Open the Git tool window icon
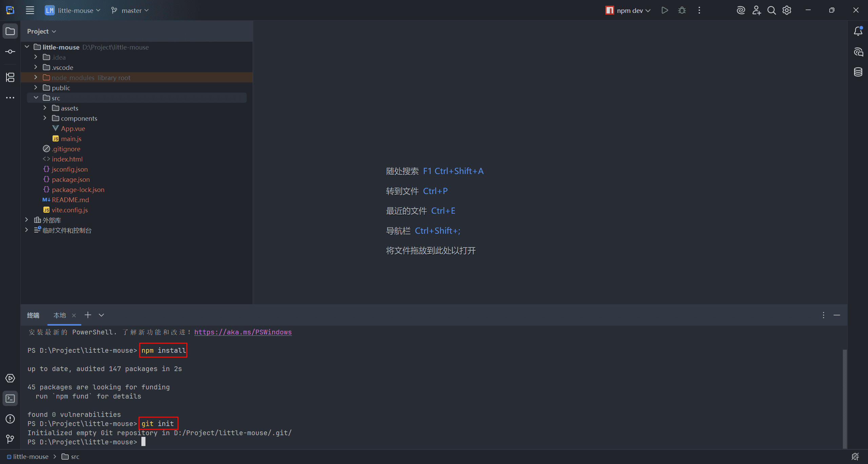 point(10,439)
